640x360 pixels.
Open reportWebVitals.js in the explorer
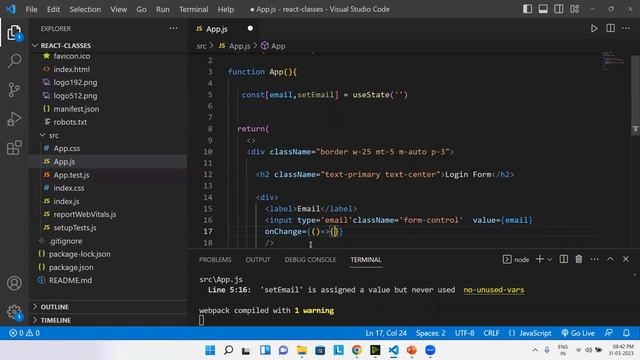84,214
